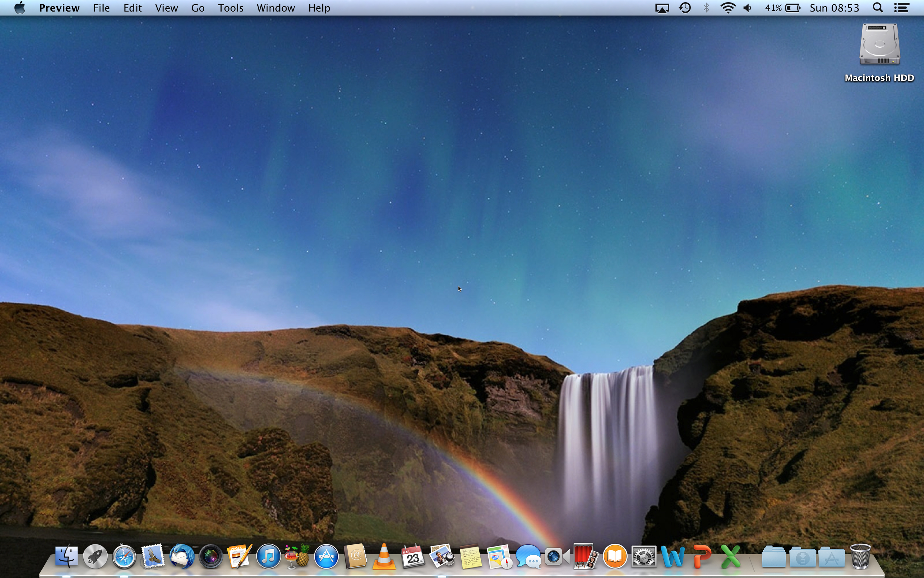The height and width of the screenshot is (578, 924).
Task: Open the Help menu
Action: pyautogui.click(x=319, y=8)
